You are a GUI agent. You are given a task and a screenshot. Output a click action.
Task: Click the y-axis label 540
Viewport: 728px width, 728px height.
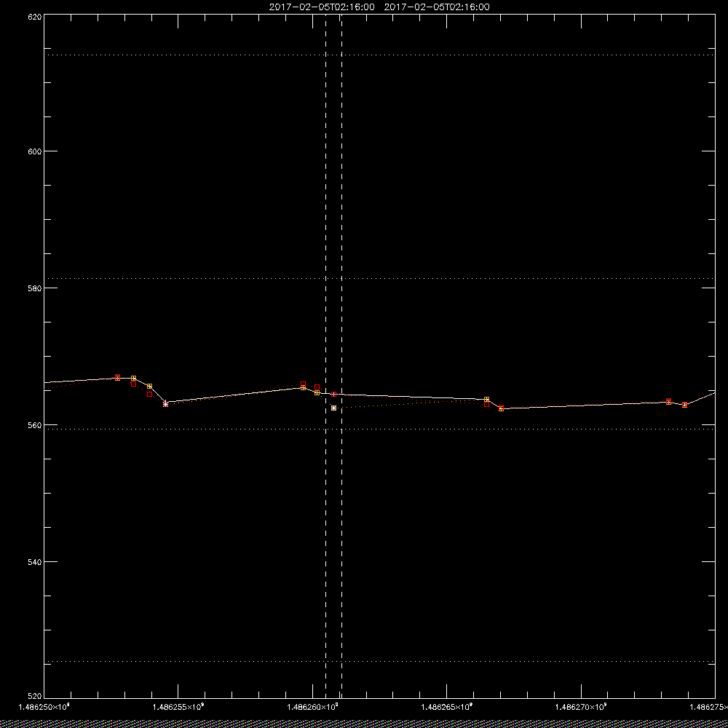point(36,562)
